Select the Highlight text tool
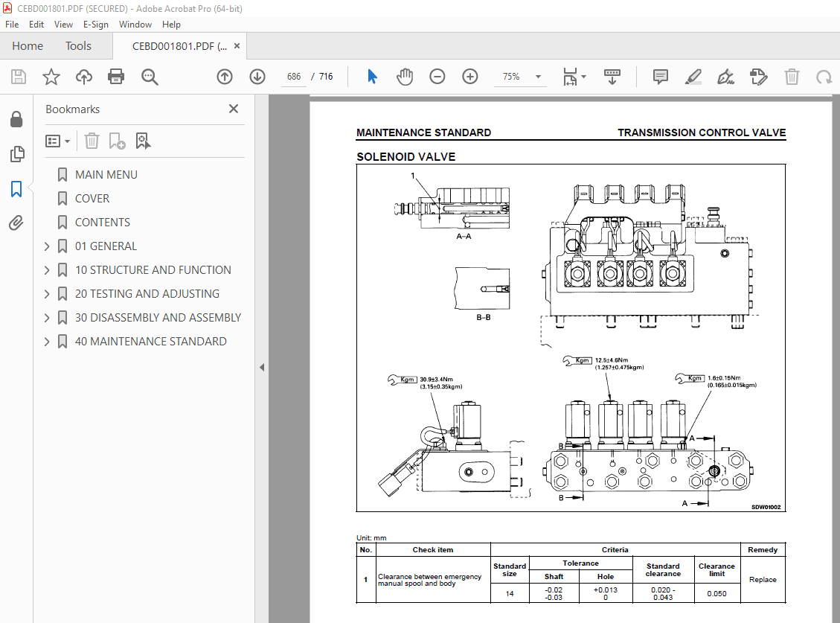The width and height of the screenshot is (840, 623). tap(693, 77)
